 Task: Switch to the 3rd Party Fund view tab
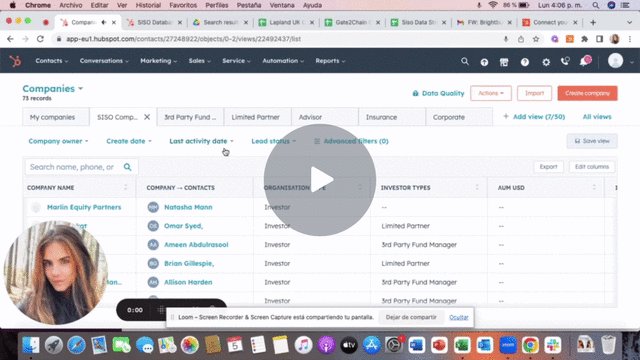coord(190,117)
